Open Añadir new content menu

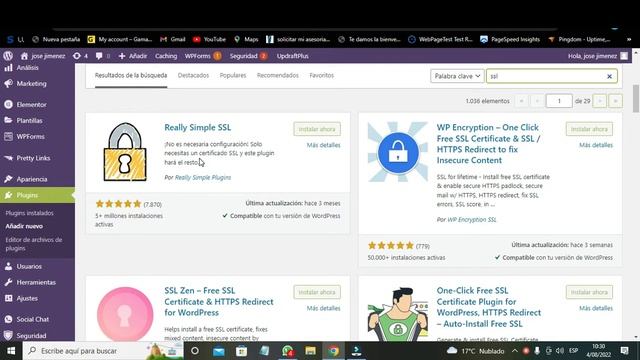(133, 56)
